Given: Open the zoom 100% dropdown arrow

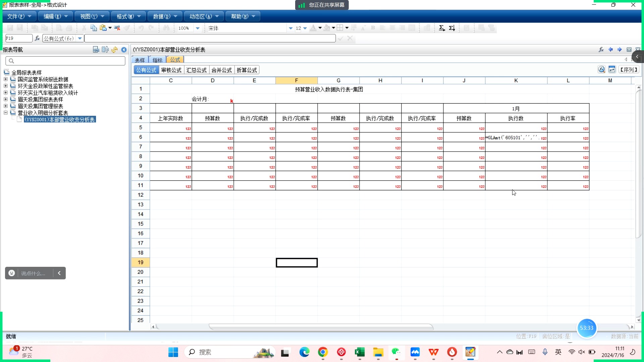Looking at the screenshot, I should 198,28.
